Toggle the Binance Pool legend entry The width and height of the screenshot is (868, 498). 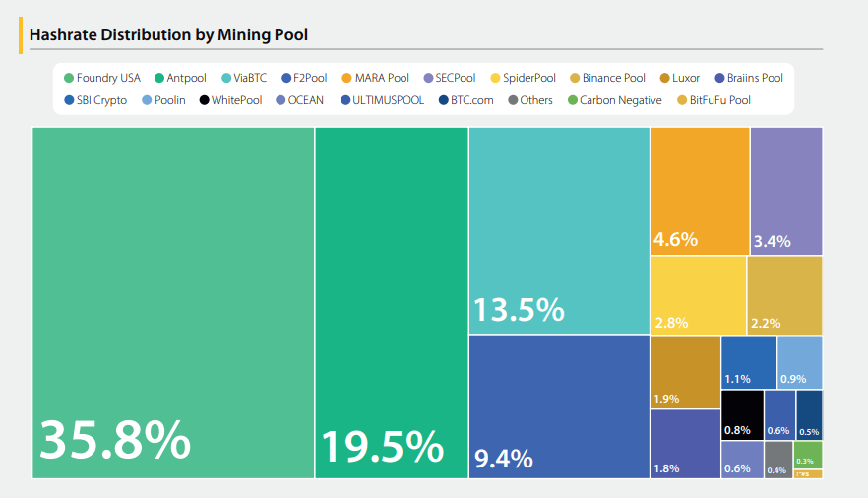[x=613, y=78]
